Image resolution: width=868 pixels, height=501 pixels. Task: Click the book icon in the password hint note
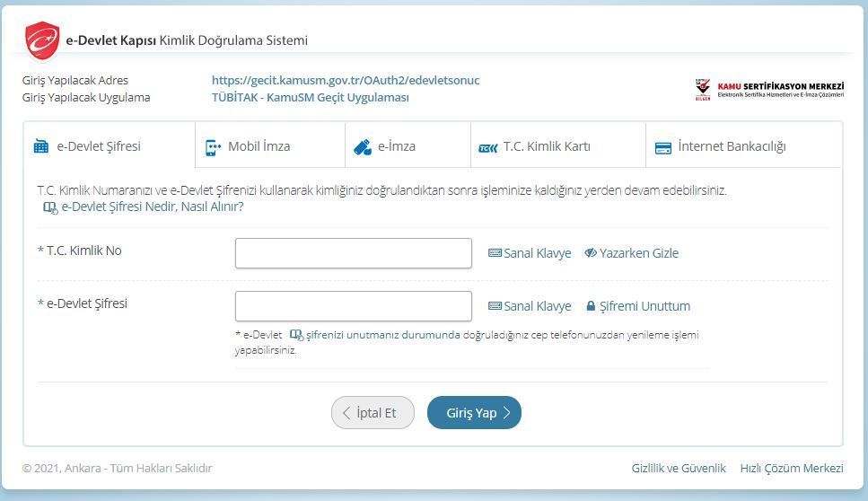[297, 335]
